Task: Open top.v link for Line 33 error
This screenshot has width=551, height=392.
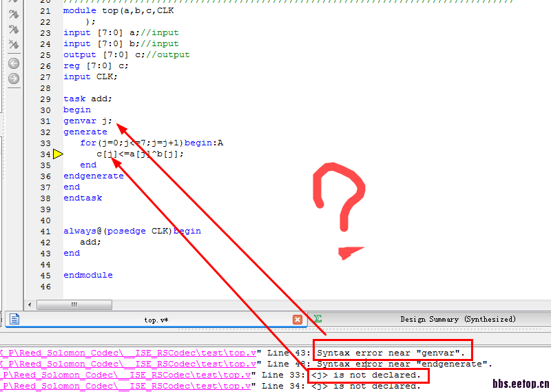Action: click(x=125, y=375)
